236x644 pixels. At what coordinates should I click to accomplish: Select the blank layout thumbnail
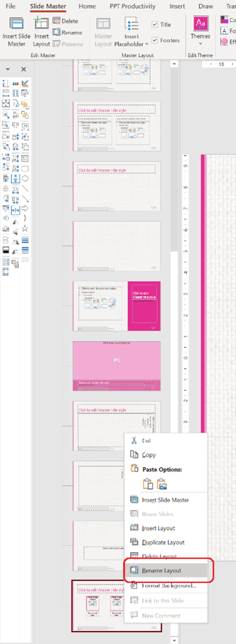(x=117, y=246)
